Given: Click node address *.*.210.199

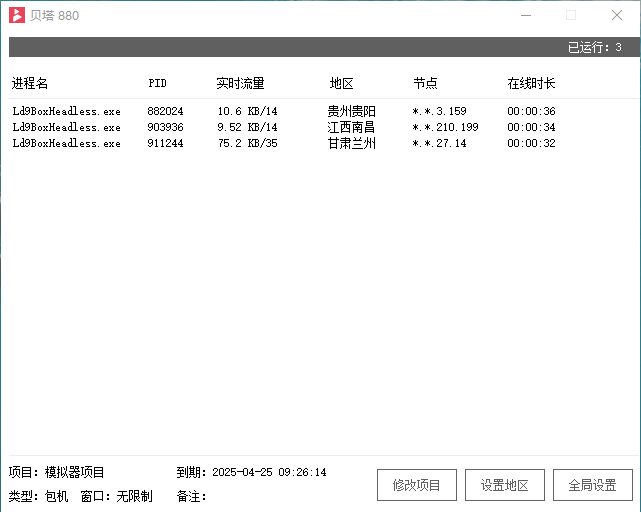Looking at the screenshot, I should click(445, 128).
